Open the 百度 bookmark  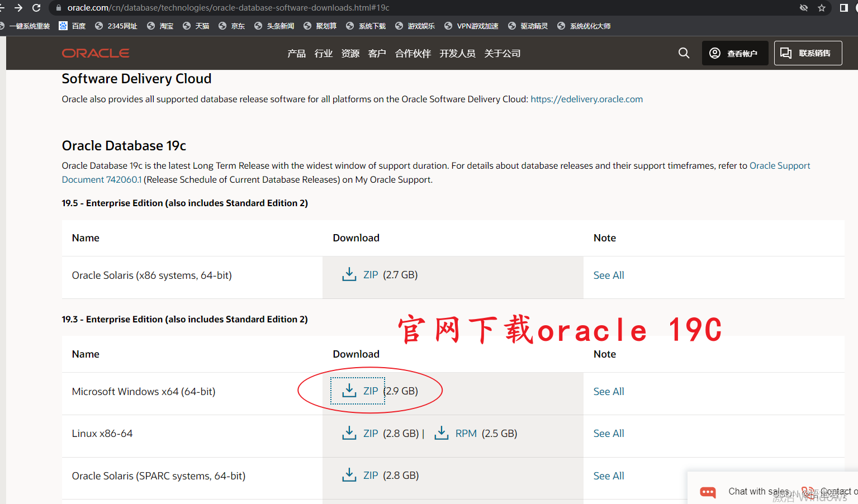tap(72, 26)
